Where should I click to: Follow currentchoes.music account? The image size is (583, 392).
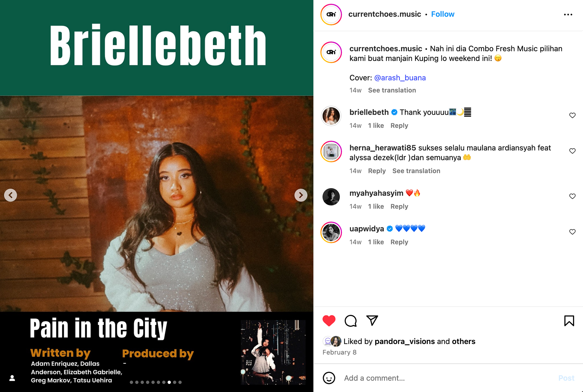(x=442, y=14)
